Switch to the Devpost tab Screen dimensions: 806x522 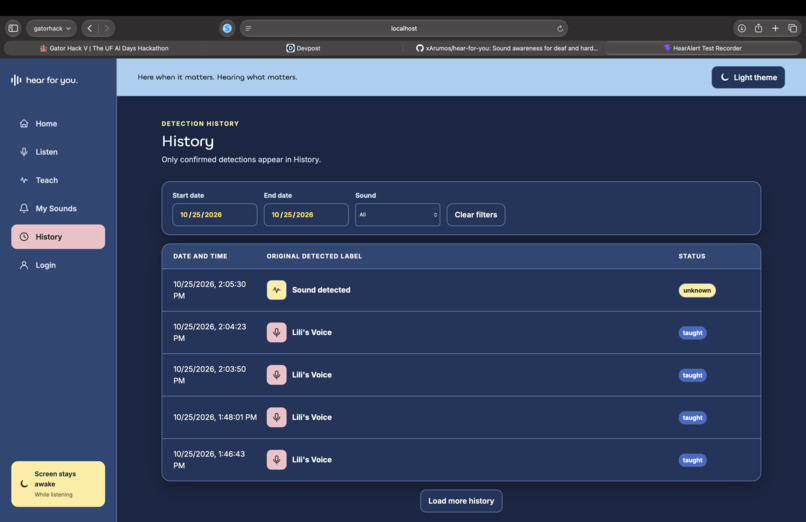point(303,48)
